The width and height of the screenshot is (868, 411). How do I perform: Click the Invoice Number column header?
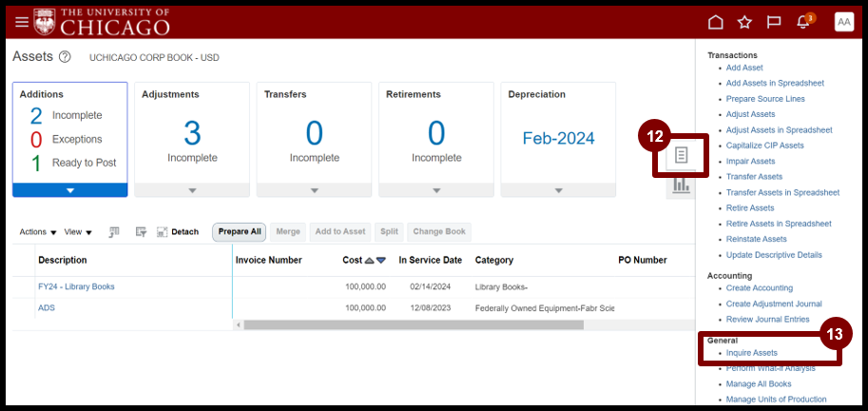pos(268,261)
